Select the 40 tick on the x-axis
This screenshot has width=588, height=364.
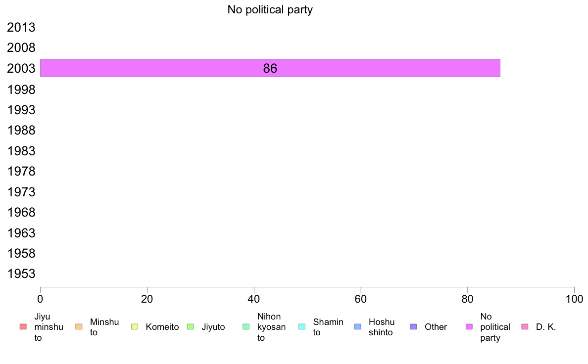[x=254, y=299]
